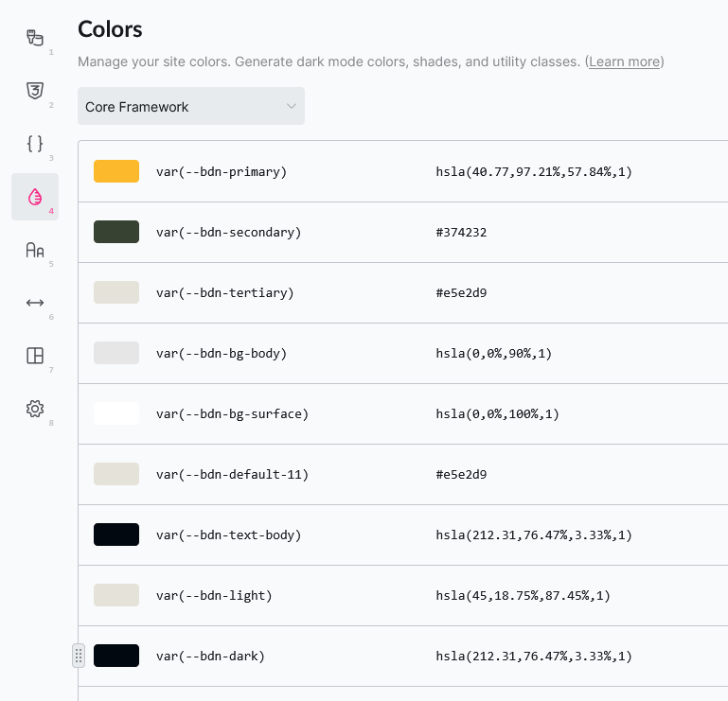Click the #374232 color value field
This screenshot has height=701, width=728.
pos(461,232)
